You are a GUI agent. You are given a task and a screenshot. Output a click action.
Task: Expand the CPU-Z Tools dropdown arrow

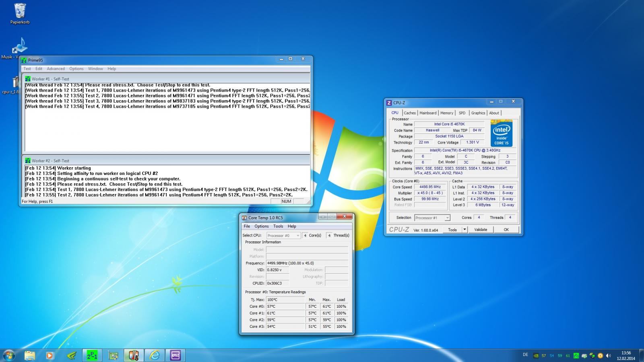click(464, 230)
